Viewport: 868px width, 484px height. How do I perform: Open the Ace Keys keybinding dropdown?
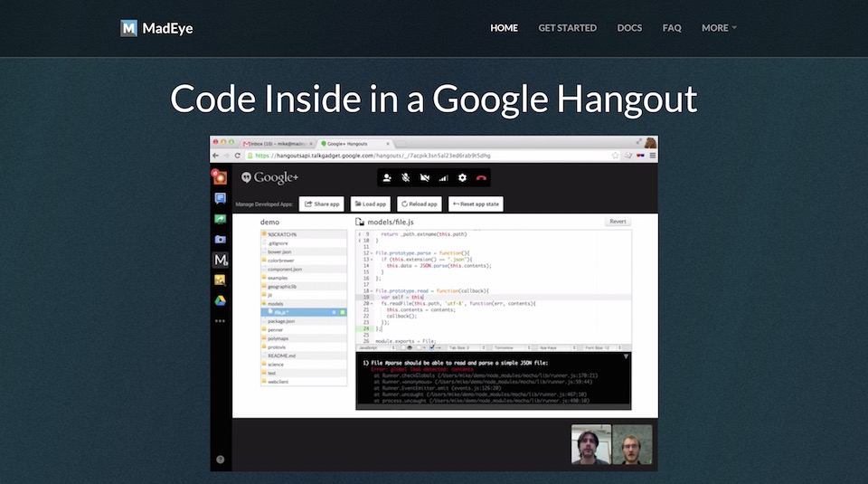point(557,347)
